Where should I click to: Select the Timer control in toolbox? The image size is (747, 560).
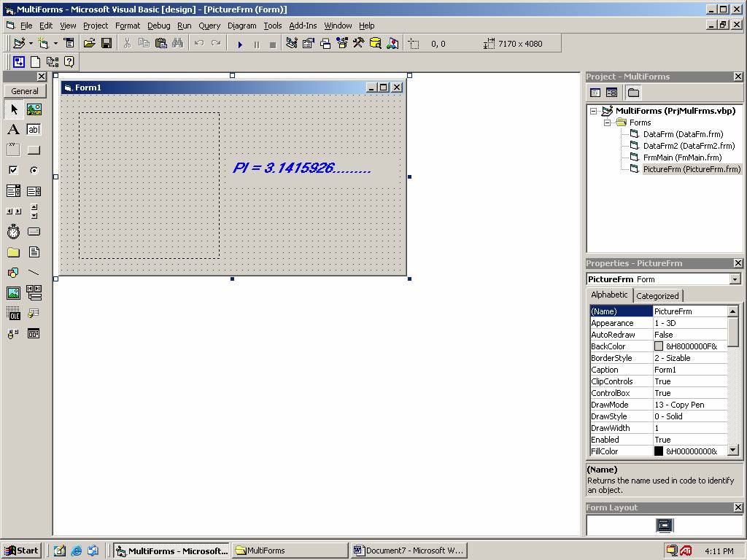(13, 232)
